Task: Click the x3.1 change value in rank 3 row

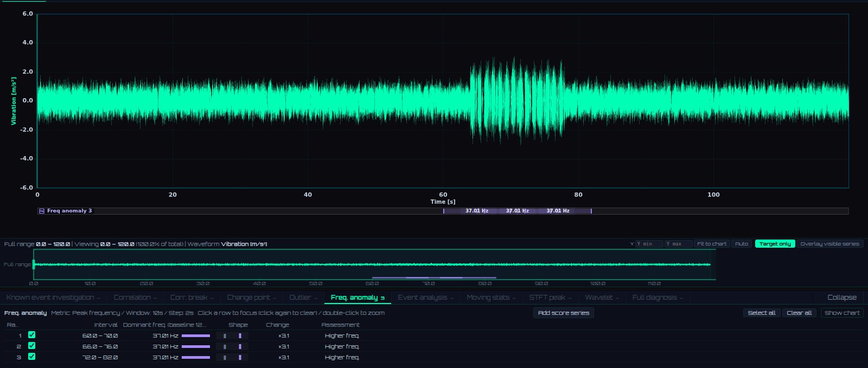Action: pos(284,357)
